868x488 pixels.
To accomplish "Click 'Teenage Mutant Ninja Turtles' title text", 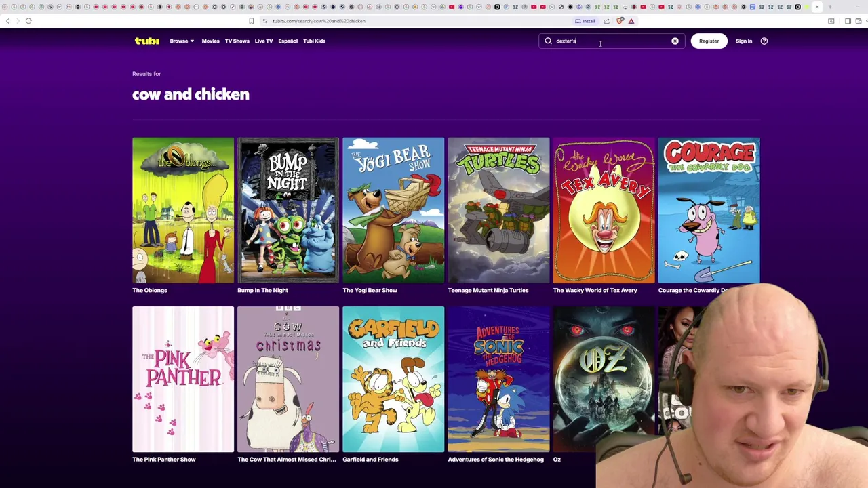I will click(488, 290).
